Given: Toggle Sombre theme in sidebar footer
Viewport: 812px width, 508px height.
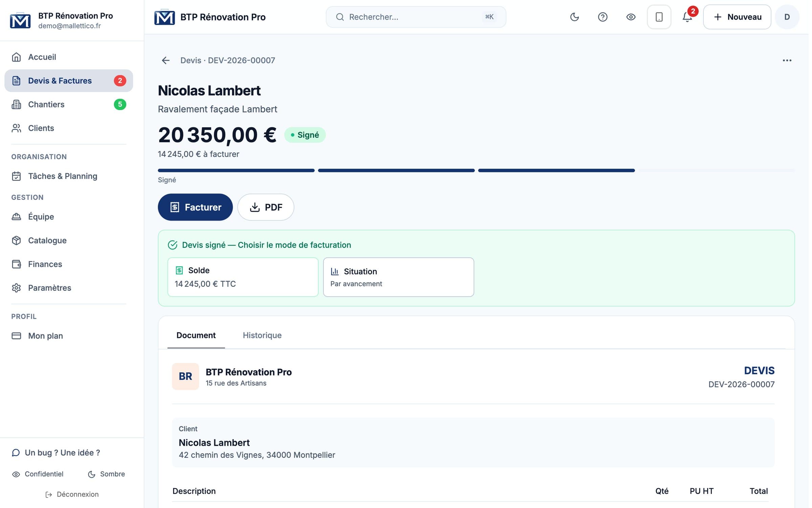Looking at the screenshot, I should 106,474.
